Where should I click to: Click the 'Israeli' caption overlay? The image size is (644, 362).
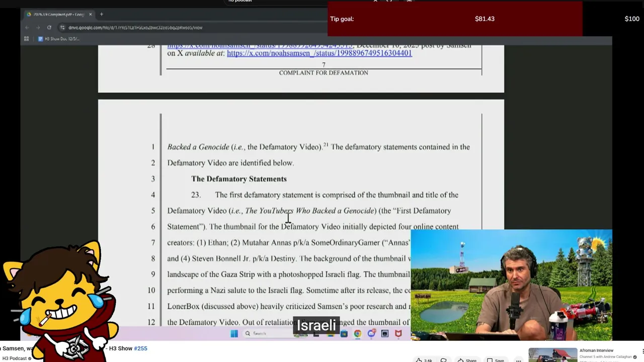[x=316, y=325]
